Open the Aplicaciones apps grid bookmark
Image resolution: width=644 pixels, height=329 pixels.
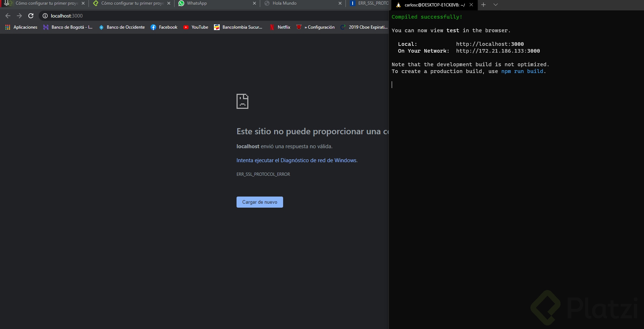click(21, 27)
